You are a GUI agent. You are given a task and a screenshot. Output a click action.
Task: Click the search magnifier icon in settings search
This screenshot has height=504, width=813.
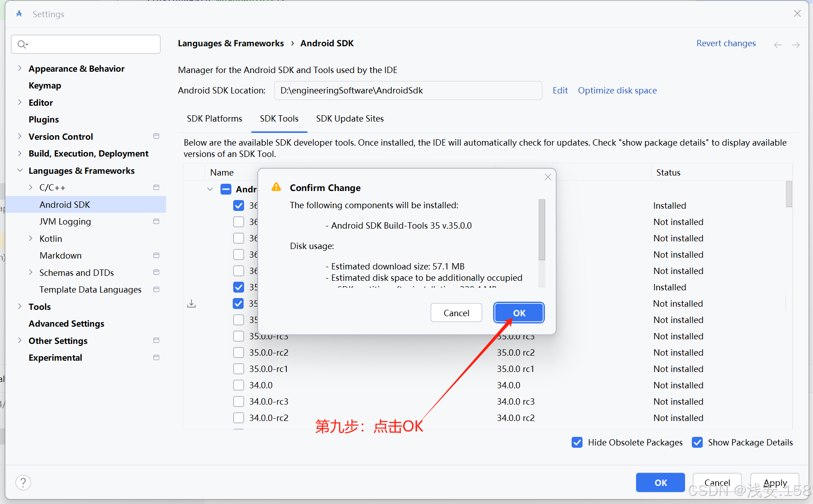(x=22, y=44)
